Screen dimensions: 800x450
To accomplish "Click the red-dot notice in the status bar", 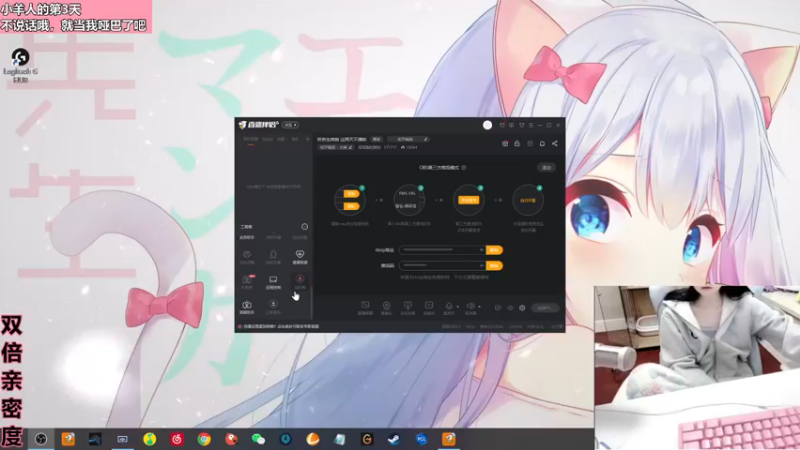I will (279, 327).
